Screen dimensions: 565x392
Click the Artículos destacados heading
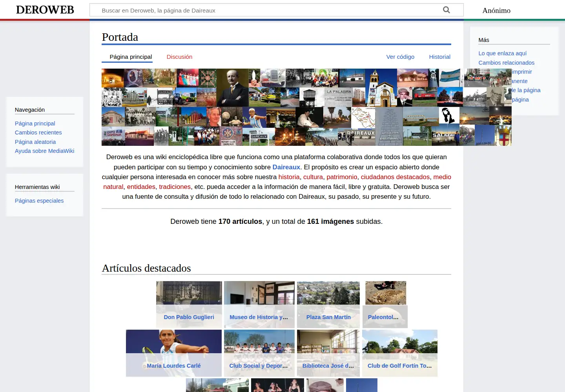click(146, 268)
